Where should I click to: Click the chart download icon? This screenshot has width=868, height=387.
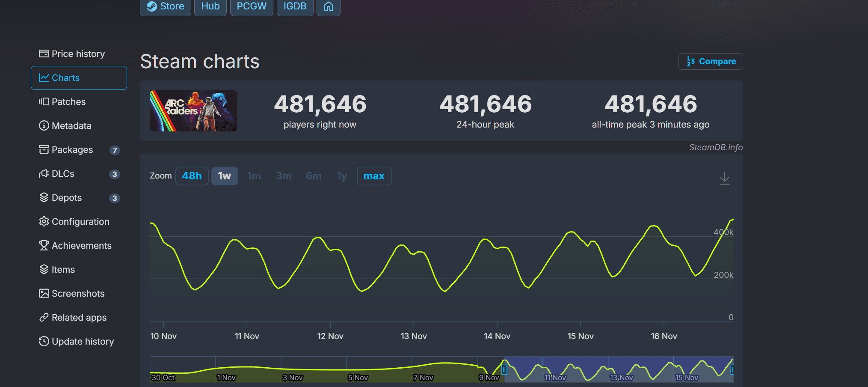[724, 178]
